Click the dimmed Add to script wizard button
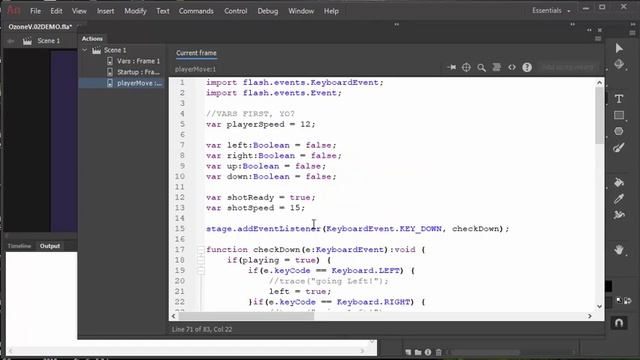The width and height of the screenshot is (640, 360). [568, 67]
